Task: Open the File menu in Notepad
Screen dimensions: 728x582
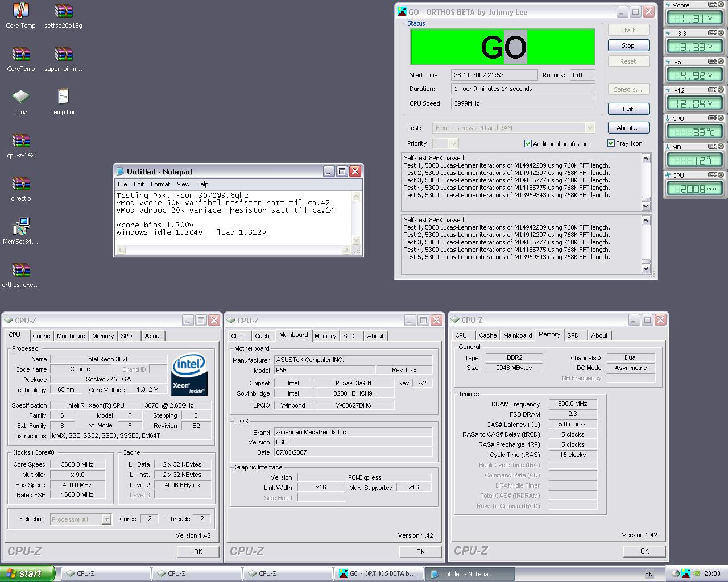Action: (122, 184)
